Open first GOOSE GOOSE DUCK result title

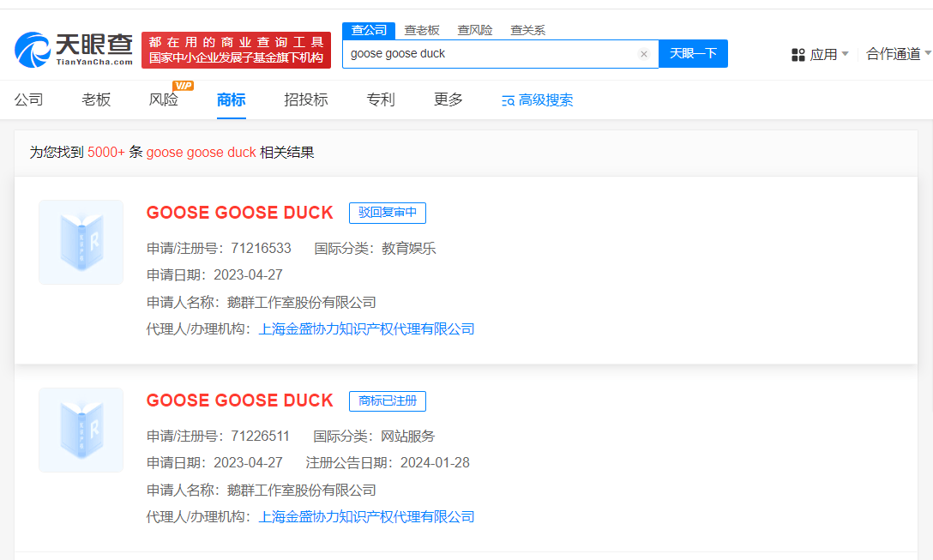pyautogui.click(x=240, y=213)
